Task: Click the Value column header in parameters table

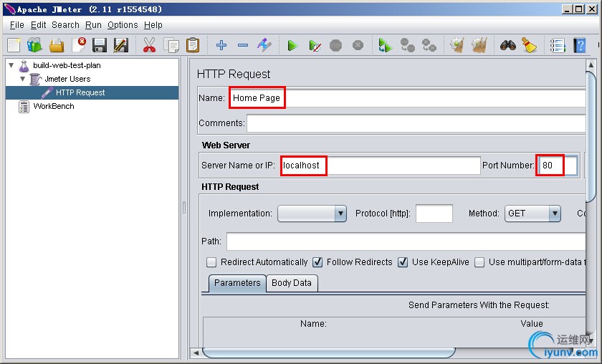Action: [532, 324]
